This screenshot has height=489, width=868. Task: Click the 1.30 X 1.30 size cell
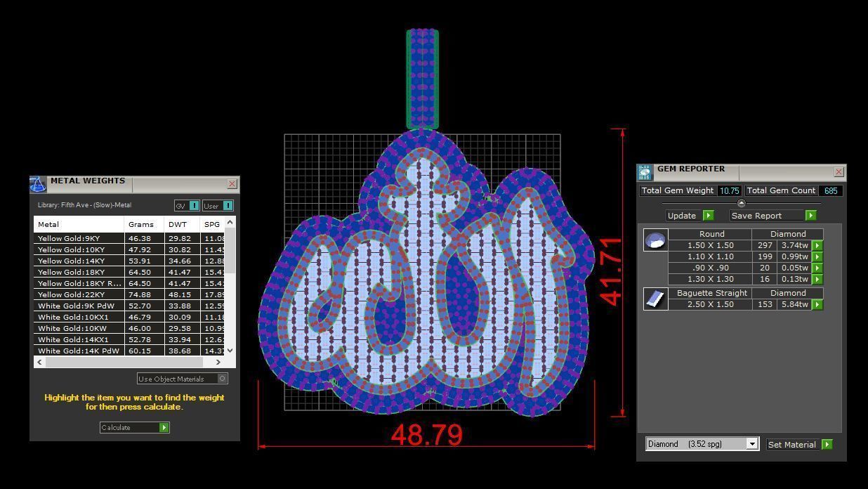tap(710, 279)
